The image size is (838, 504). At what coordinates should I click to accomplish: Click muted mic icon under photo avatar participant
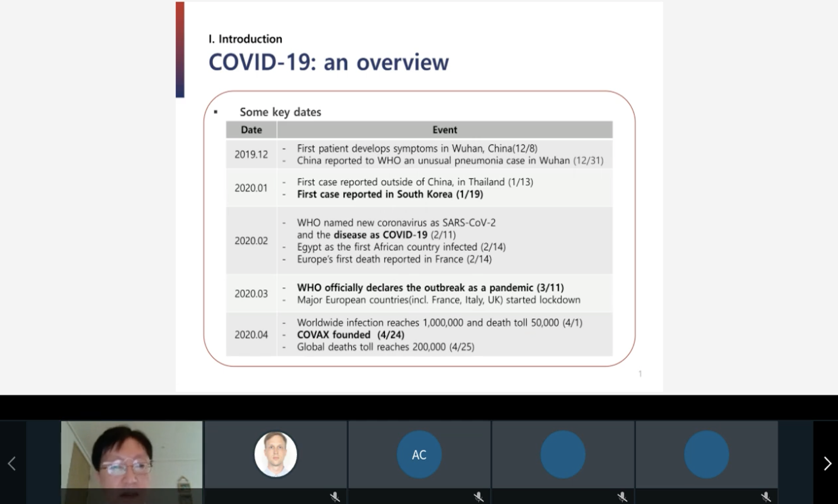coord(335,497)
